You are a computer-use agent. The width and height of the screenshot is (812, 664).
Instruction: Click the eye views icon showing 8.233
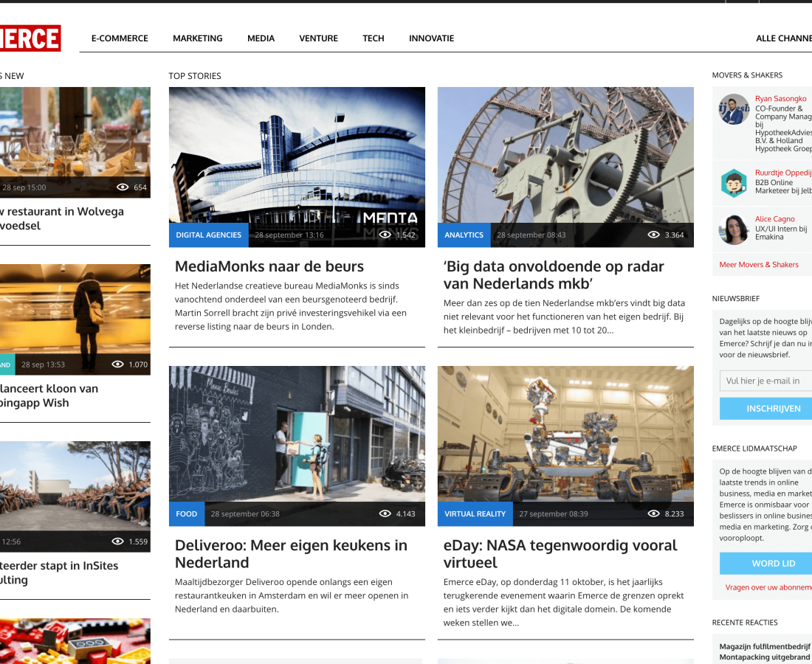pos(653,514)
